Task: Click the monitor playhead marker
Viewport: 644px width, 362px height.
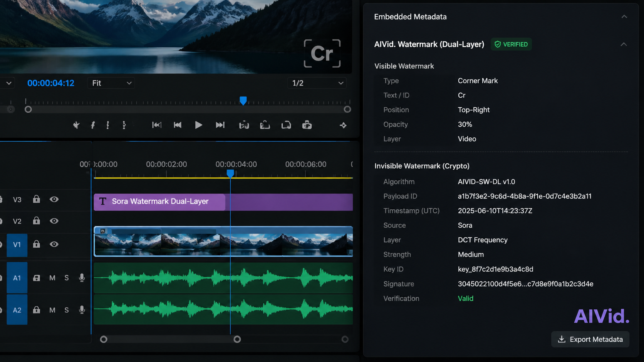Action: coord(243,101)
